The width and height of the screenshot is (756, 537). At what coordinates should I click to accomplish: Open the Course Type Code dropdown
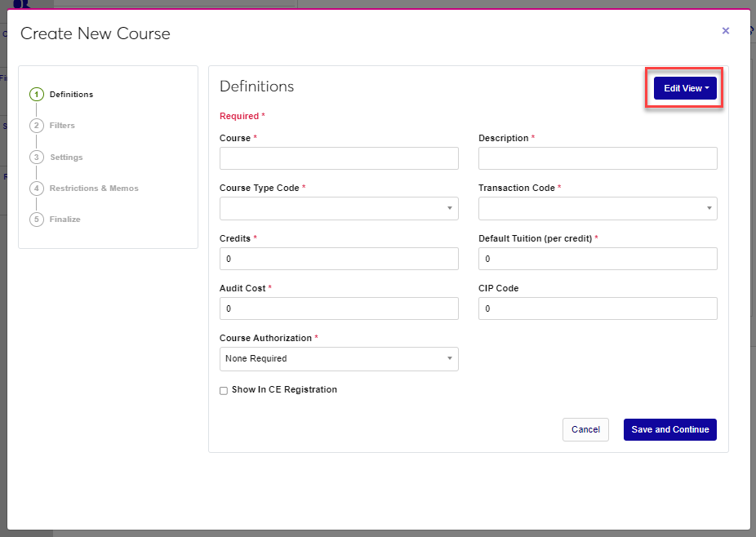[x=339, y=209]
